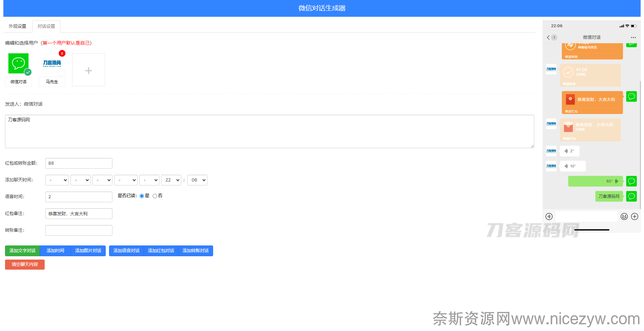The height and width of the screenshot is (331, 644).
Task: Click 清空聊天内容 button
Action: pyautogui.click(x=25, y=265)
